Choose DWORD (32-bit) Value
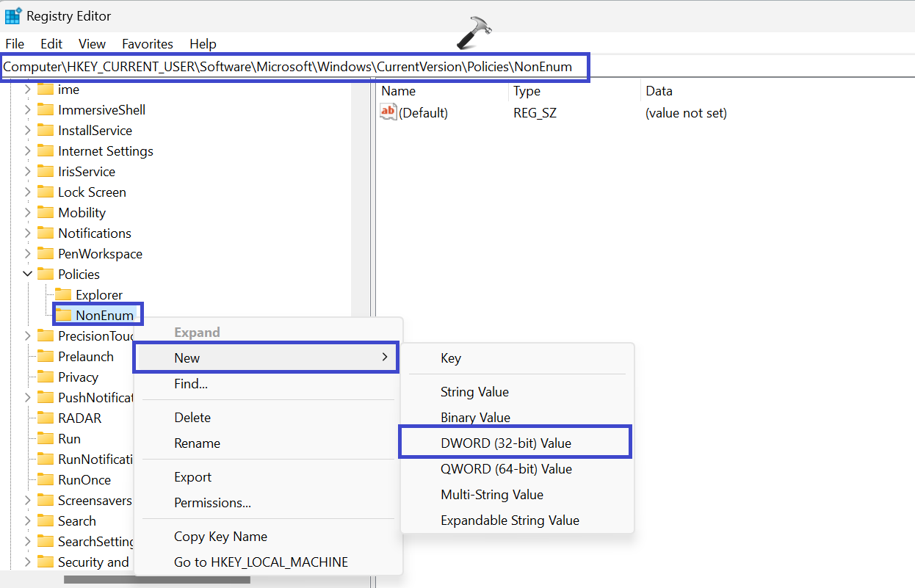 [x=516, y=443]
